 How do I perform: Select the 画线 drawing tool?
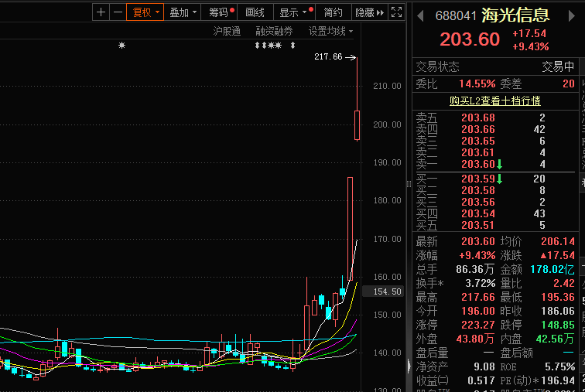pyautogui.click(x=255, y=12)
